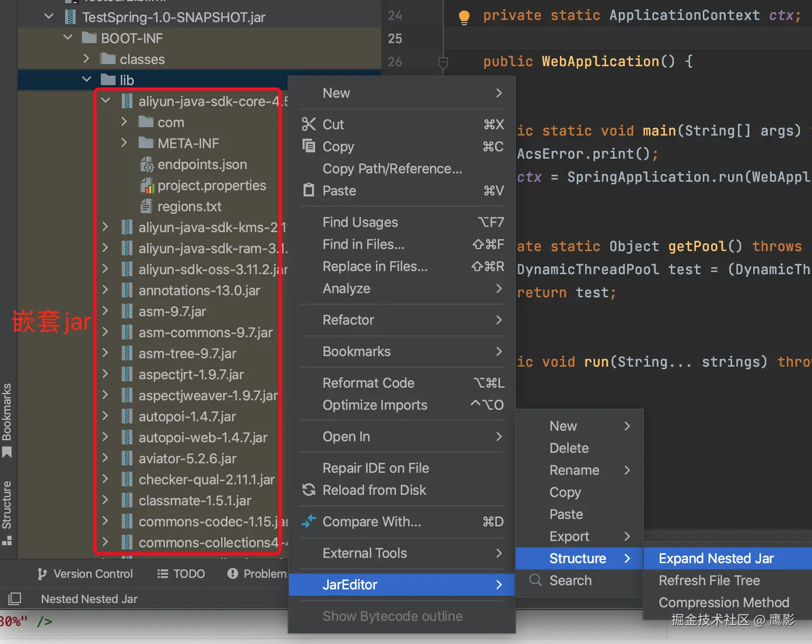Select Reformat Code
Screen dimensions: 812x644
(402, 383)
